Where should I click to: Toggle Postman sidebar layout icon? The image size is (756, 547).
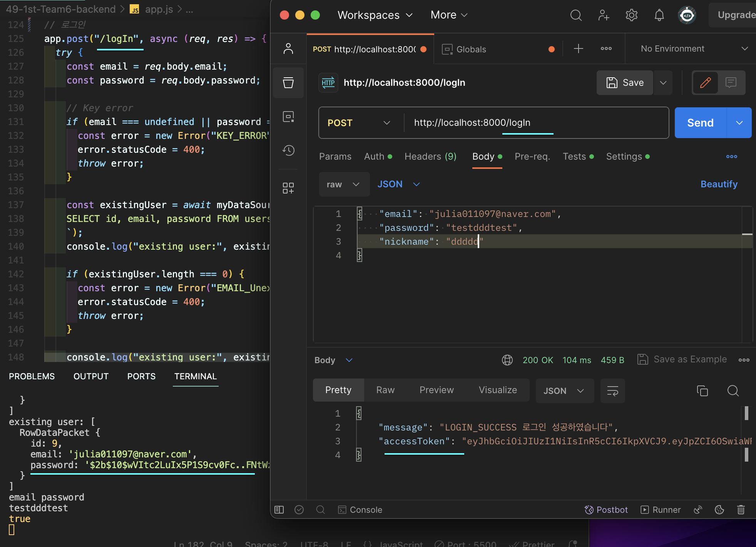coord(279,510)
